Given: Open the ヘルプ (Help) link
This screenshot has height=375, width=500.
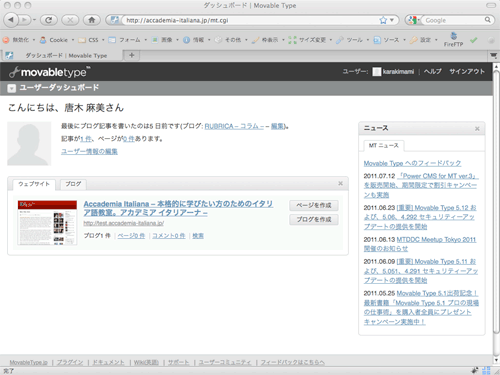Looking at the screenshot, I should point(433,71).
